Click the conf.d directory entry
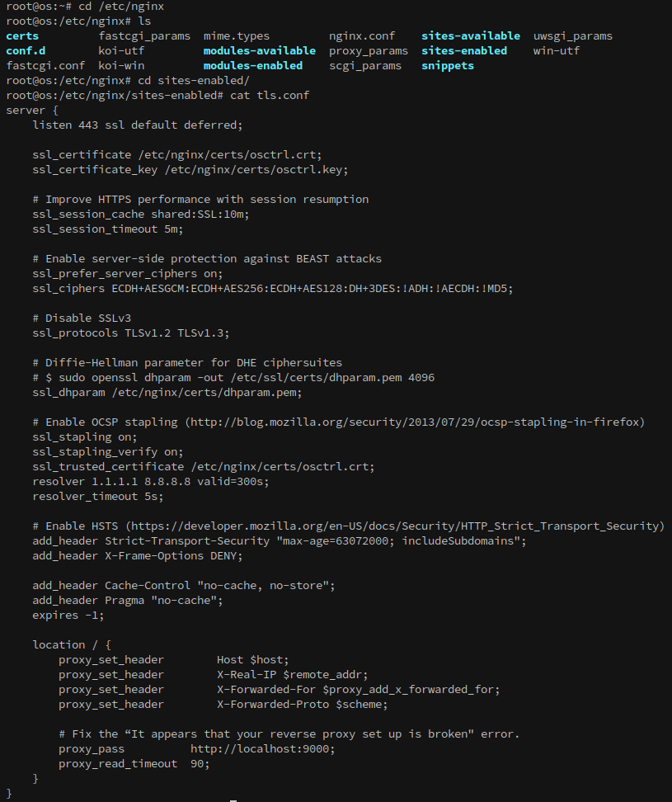 tap(26, 50)
